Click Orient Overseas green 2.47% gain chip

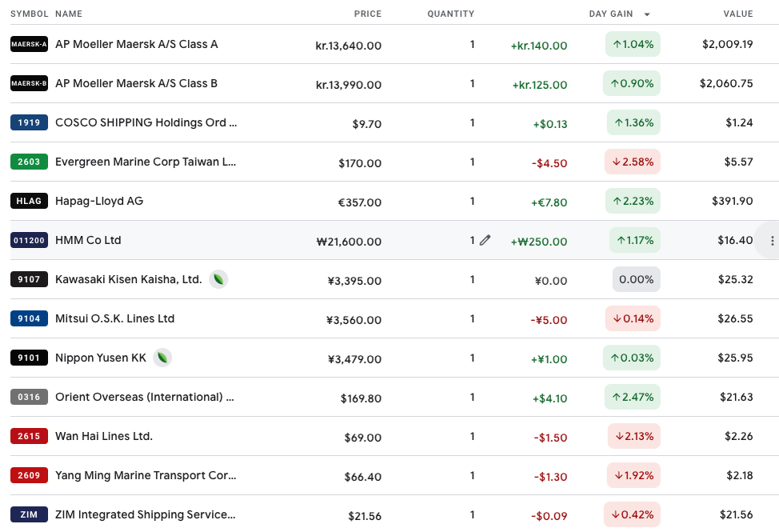pos(632,397)
